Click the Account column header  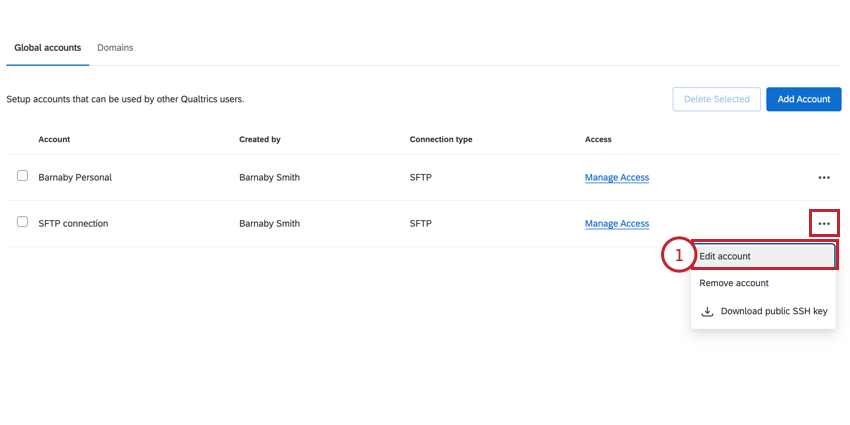pyautogui.click(x=54, y=139)
